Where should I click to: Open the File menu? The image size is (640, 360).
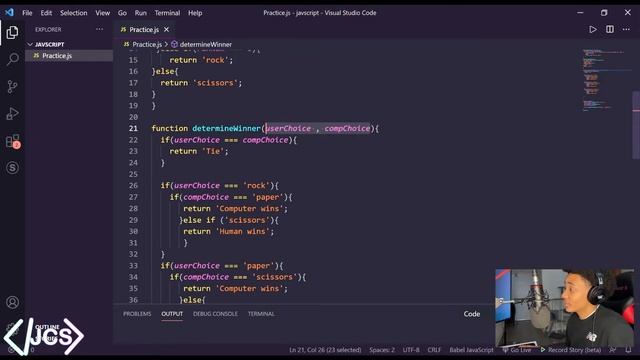click(x=27, y=13)
